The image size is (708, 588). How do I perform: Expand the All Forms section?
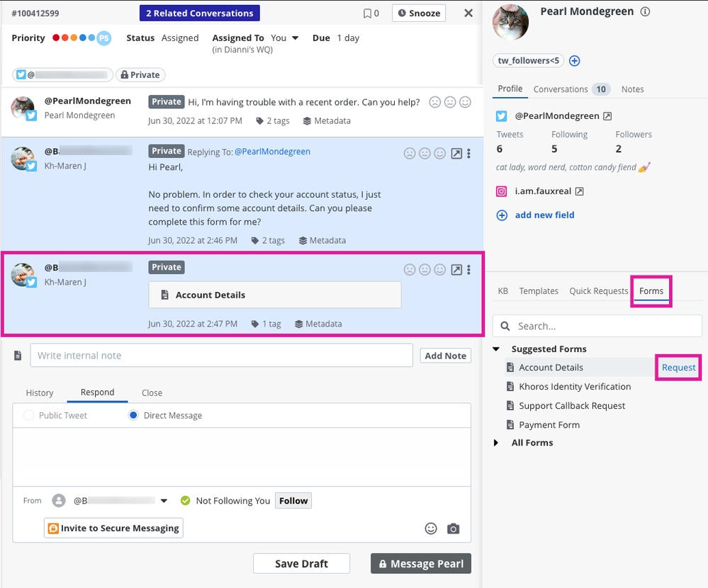496,443
